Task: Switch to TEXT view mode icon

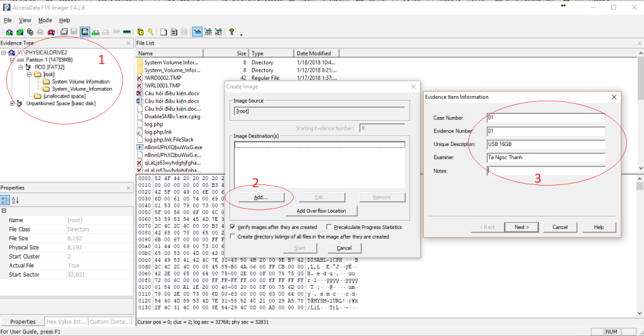Action: 208,31
